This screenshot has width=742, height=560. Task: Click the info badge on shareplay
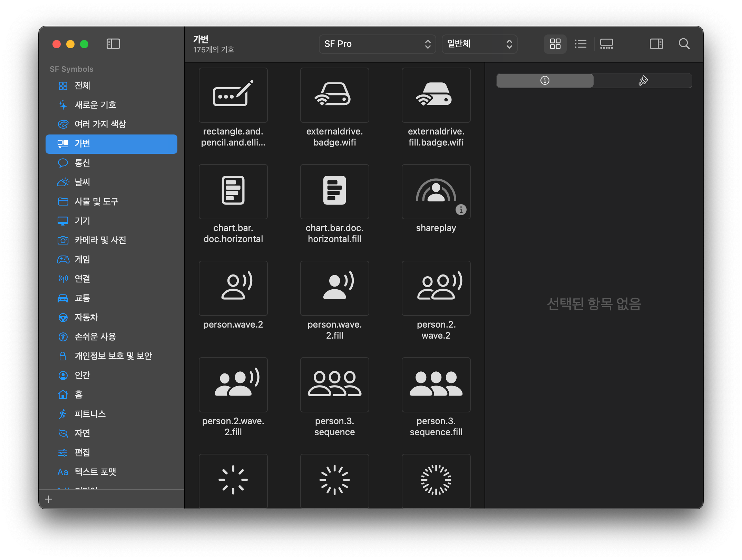[461, 210]
